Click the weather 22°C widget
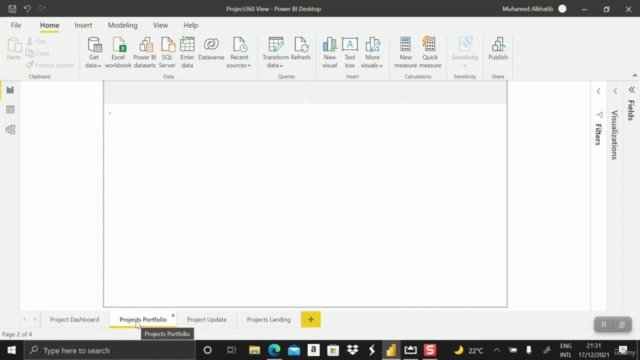Screen dimensions: 640x360 click(x=468, y=350)
